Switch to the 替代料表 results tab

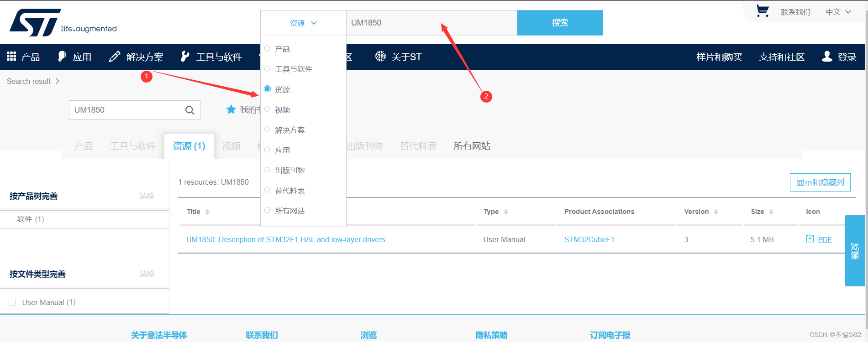418,146
